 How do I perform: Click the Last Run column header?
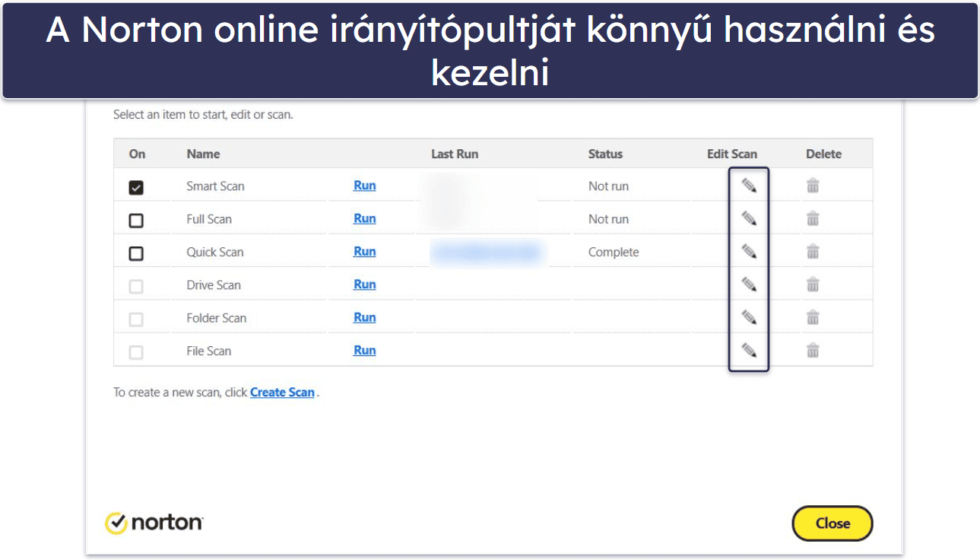(455, 154)
